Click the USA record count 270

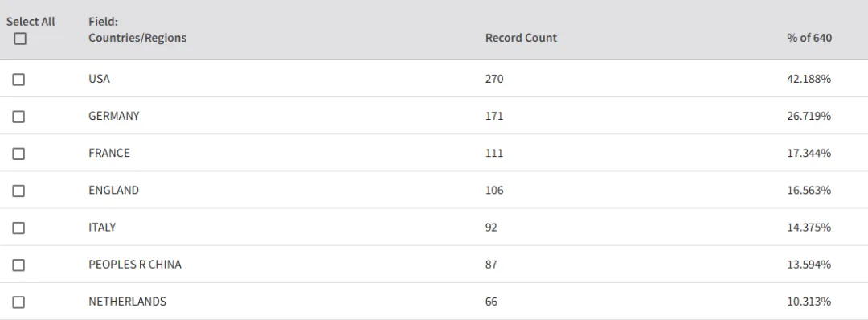click(x=494, y=79)
